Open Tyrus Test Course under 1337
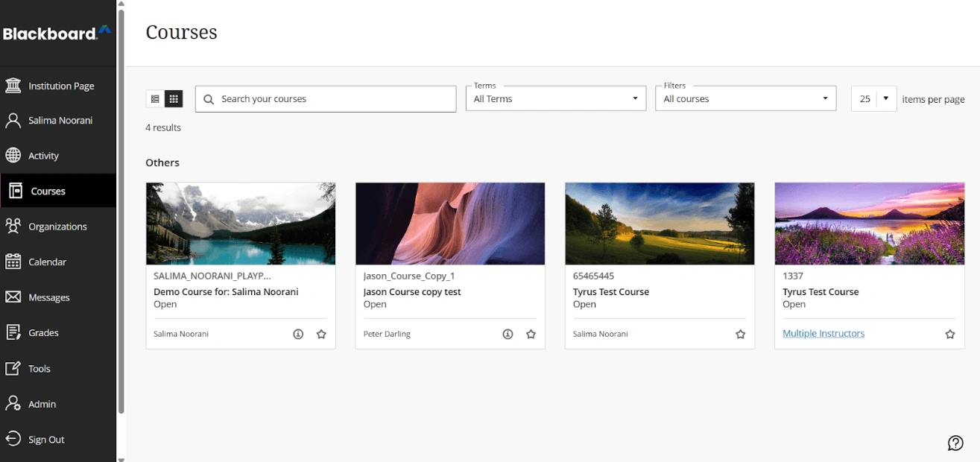The image size is (980, 462). [x=821, y=292]
